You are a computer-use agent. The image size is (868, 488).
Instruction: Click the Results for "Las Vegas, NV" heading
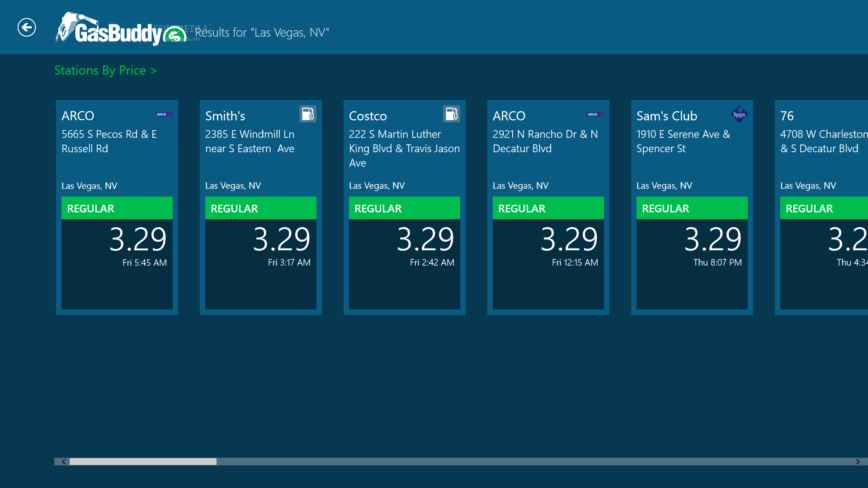click(x=262, y=33)
